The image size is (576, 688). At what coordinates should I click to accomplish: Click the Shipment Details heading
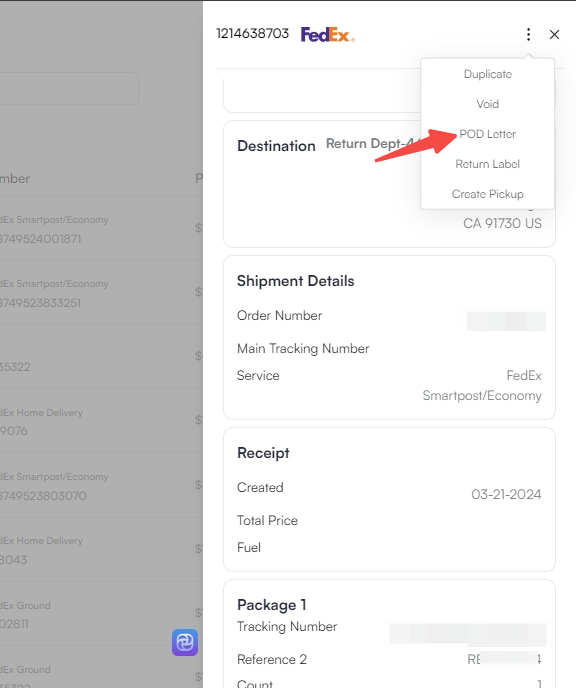tap(295, 281)
